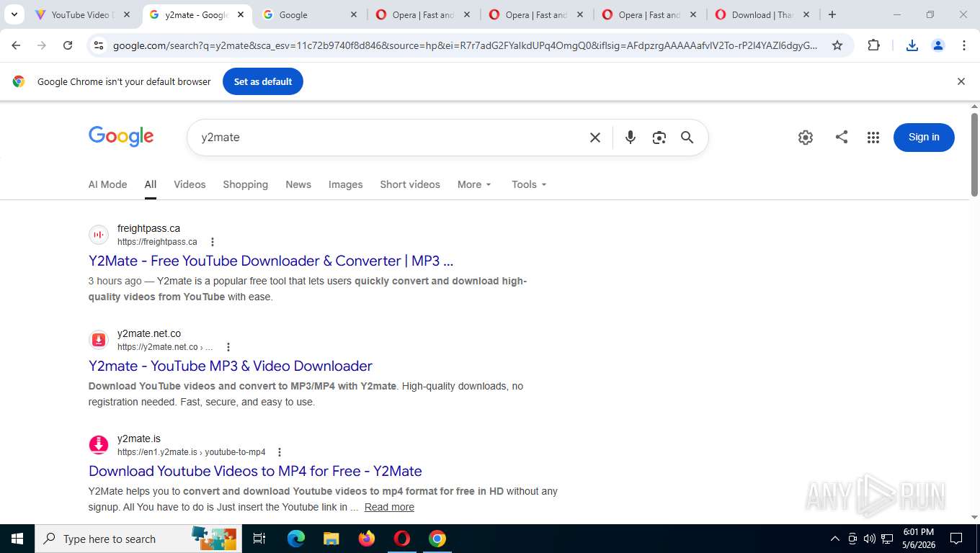Open Task View on the taskbar
Screen dimensions: 980x553
tap(259, 539)
